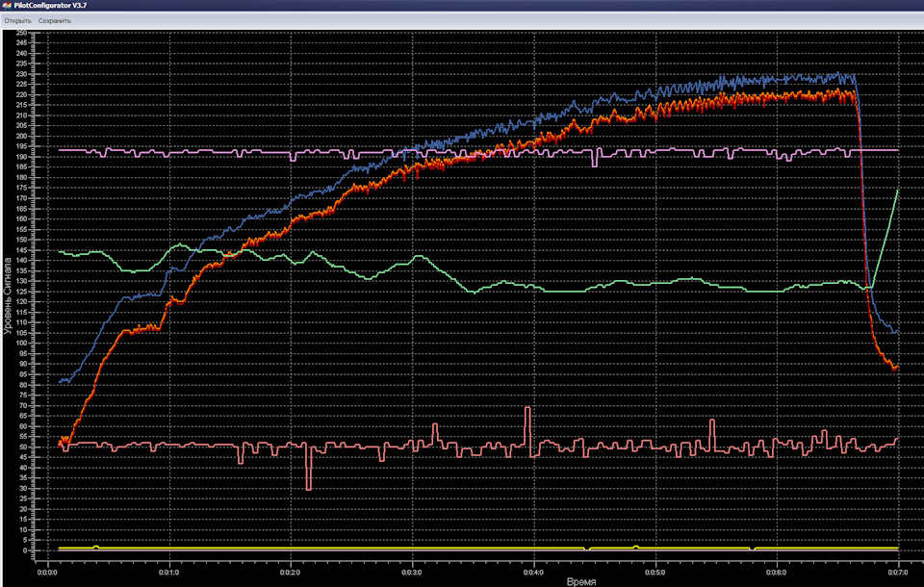The width and height of the screenshot is (924, 587).
Task: Click the 0:04:0 time axis label
Action: (x=534, y=573)
